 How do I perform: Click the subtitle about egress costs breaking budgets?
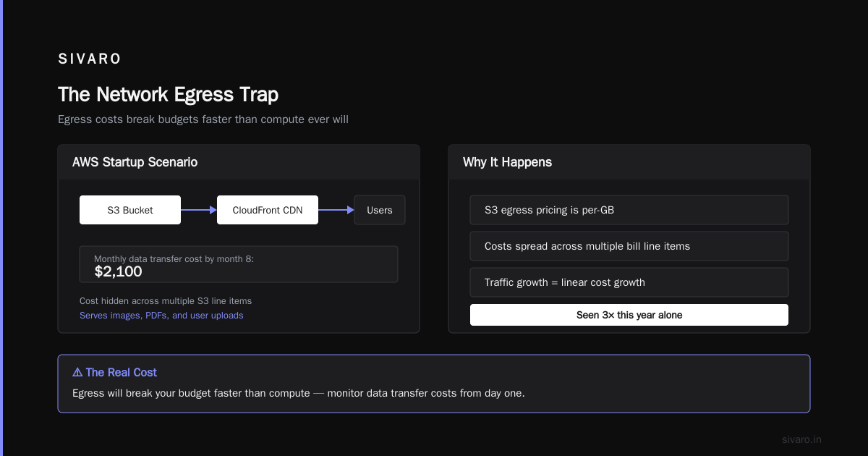pos(203,119)
